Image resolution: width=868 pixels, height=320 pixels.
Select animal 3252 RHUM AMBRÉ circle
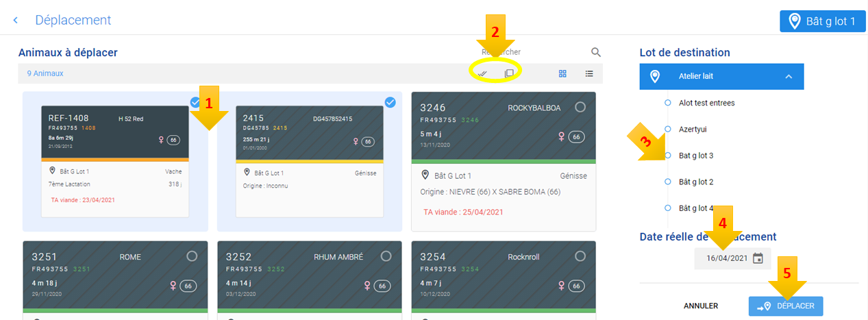click(x=386, y=256)
